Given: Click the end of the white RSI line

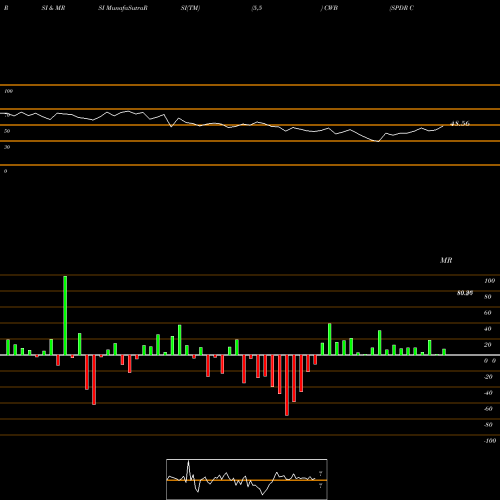Looking at the screenshot, I should [x=443, y=126].
